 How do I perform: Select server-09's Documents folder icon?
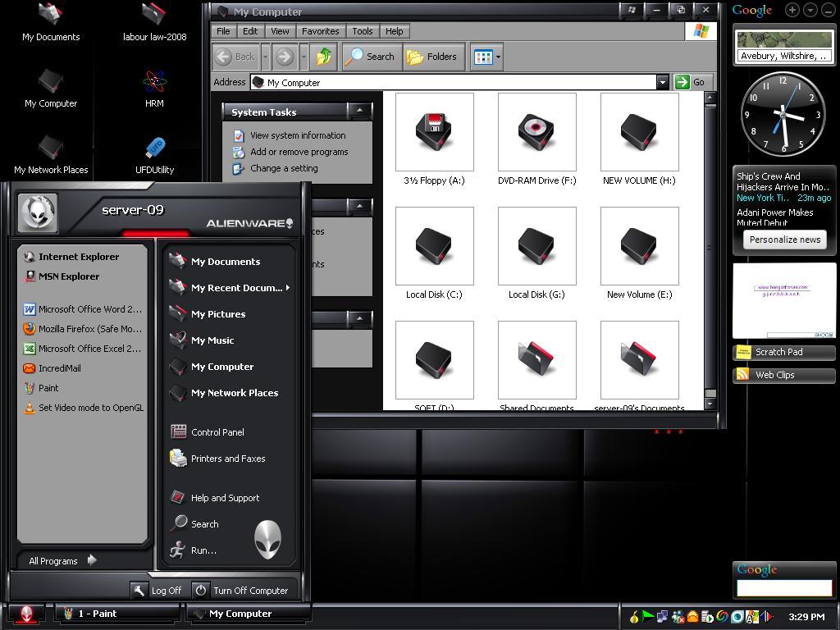point(639,360)
